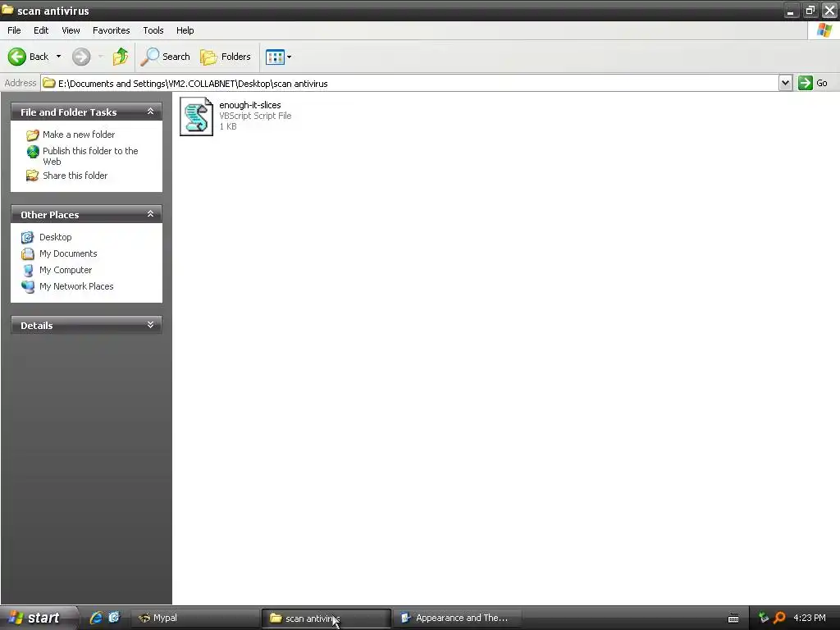Expand the Details panel

(x=151, y=325)
